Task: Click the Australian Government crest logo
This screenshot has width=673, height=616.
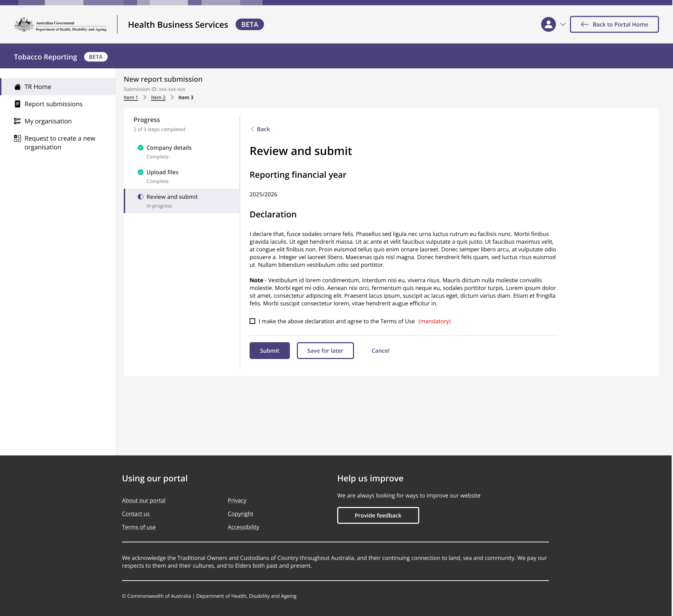Action: (24, 25)
